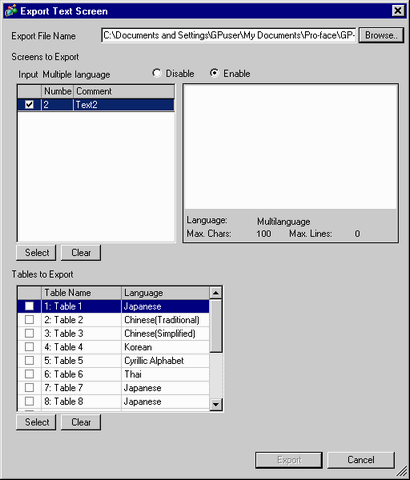Image resolution: width=410 pixels, height=480 pixels.
Task: Click the tables list scroll up arrow
Action: coord(216,293)
